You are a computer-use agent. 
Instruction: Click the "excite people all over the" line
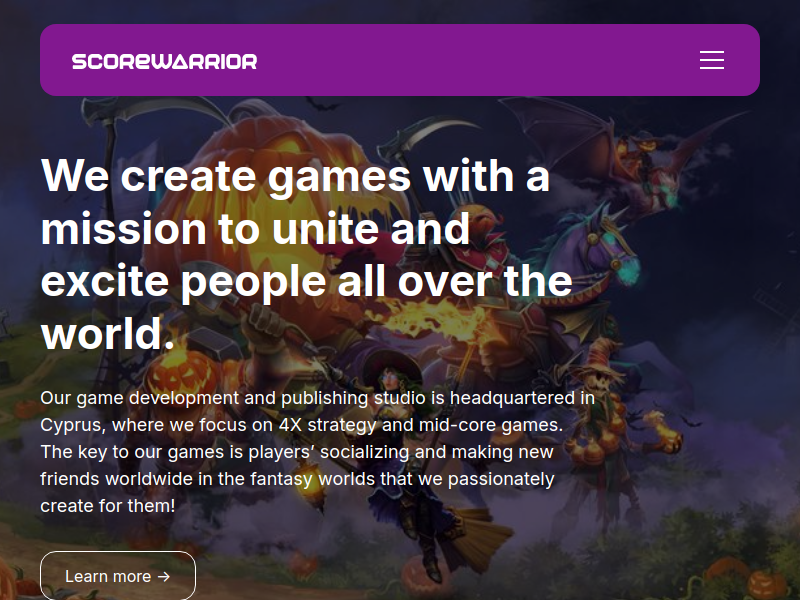307,282
